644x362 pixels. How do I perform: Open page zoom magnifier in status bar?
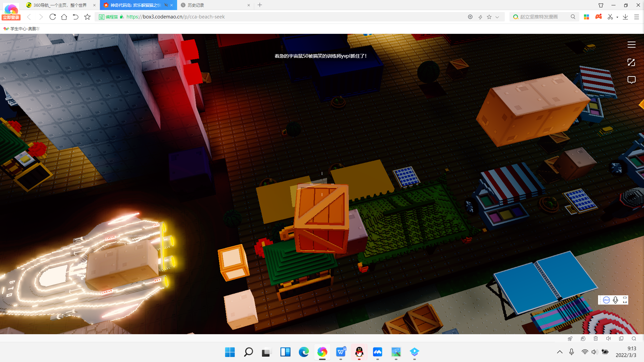[x=634, y=339]
